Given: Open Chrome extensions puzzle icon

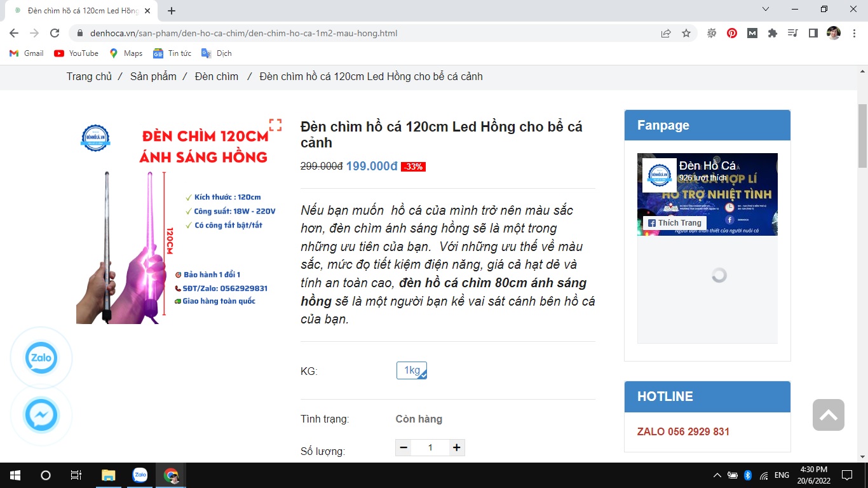Looking at the screenshot, I should click(773, 33).
